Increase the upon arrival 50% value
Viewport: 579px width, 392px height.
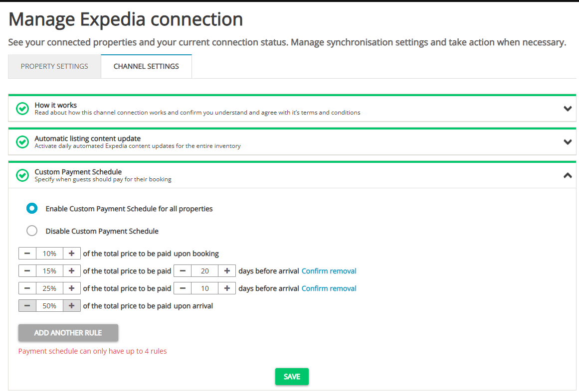[71, 305]
